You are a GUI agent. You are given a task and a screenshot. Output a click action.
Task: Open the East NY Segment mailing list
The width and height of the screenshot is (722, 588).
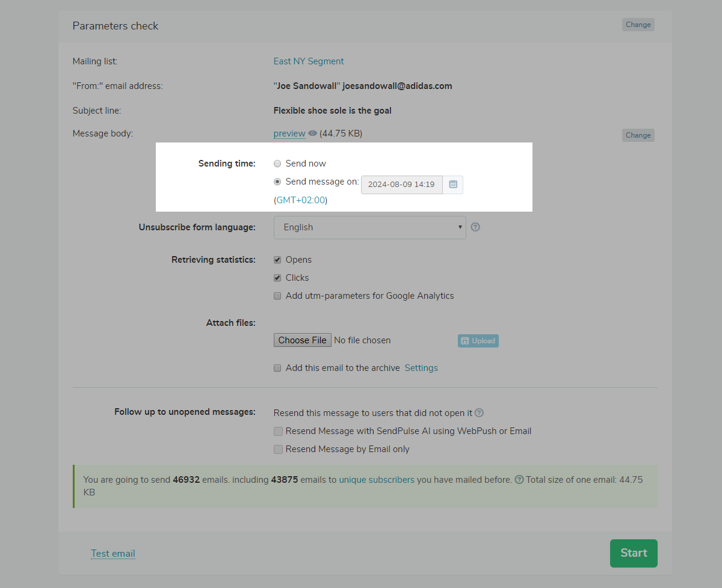[x=309, y=61]
